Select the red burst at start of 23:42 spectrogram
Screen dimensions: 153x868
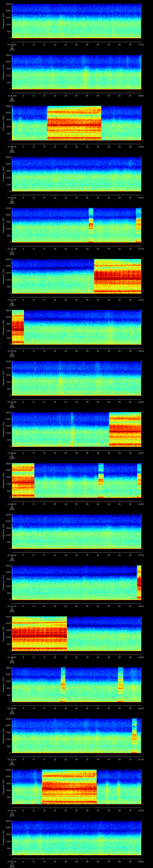tap(18, 327)
